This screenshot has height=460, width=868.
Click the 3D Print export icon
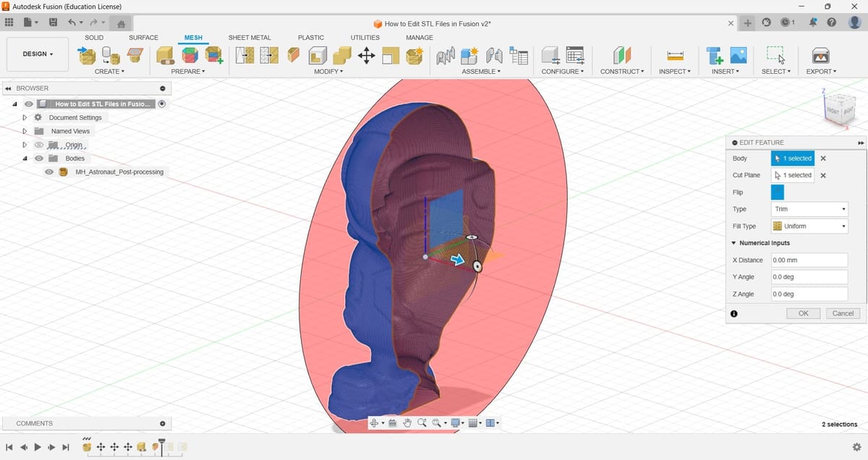coord(821,55)
